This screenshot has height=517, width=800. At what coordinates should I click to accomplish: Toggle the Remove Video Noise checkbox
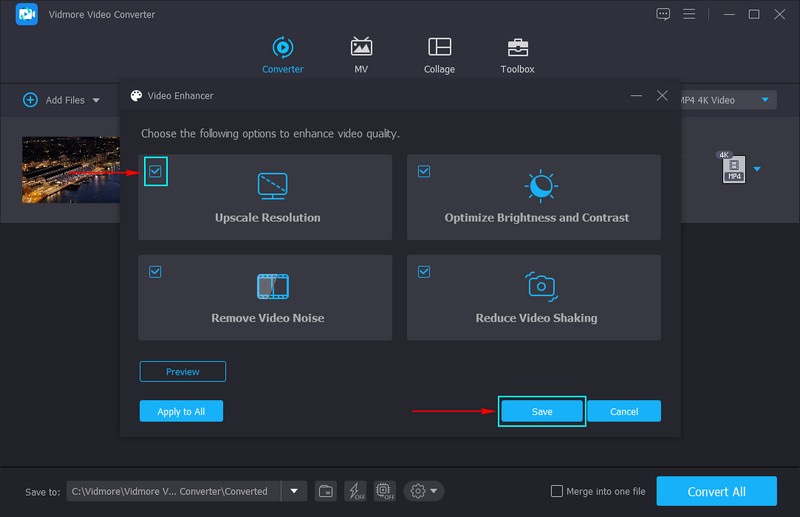(x=154, y=271)
